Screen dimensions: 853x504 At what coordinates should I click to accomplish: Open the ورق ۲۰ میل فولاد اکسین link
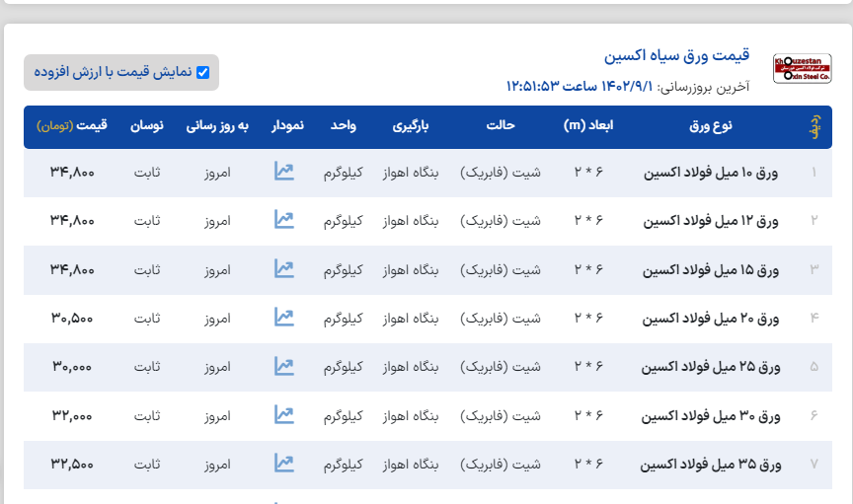pyautogui.click(x=711, y=319)
